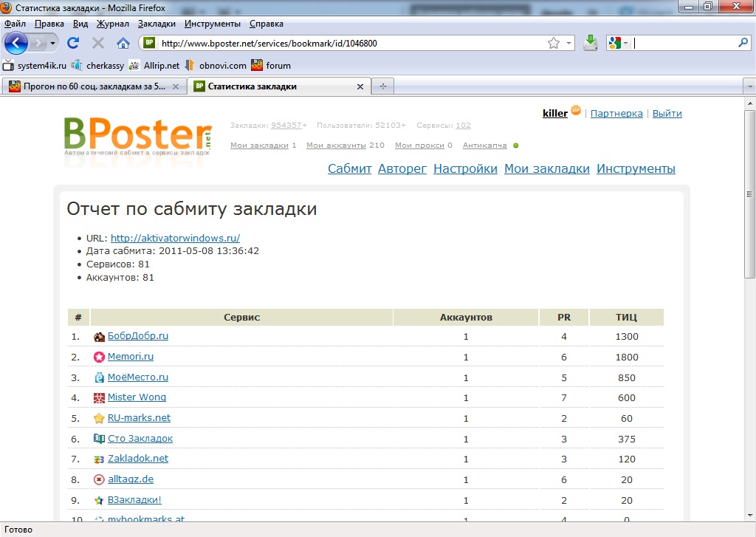Open the forum bookmark
Image resolution: width=756 pixels, height=537 pixels.
tap(271, 66)
